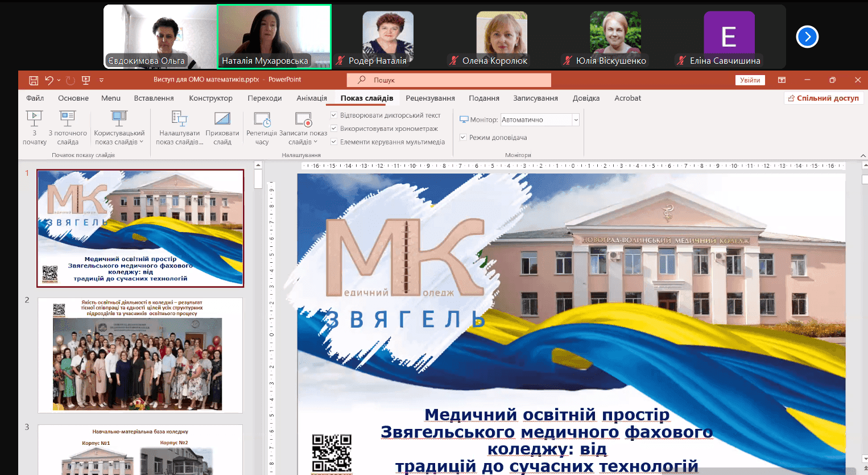Select the slide 2 thumbnail with the group photo

[x=140, y=356]
